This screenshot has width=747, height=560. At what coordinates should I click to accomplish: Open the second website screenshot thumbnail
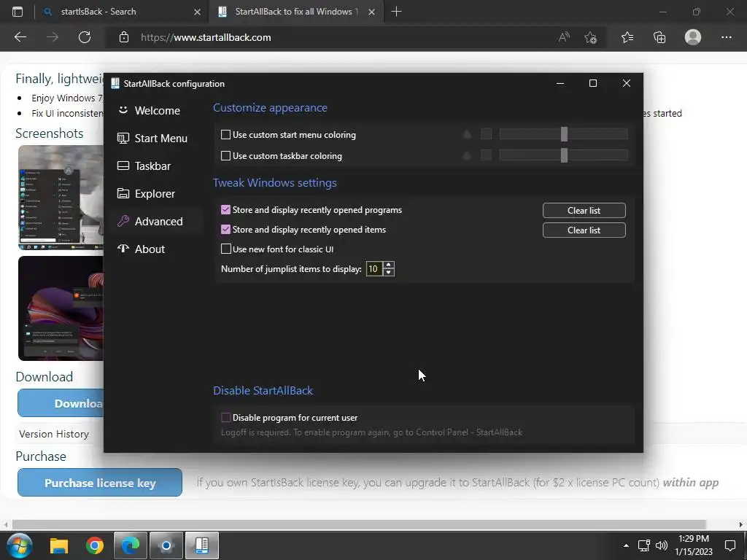[x=61, y=308]
